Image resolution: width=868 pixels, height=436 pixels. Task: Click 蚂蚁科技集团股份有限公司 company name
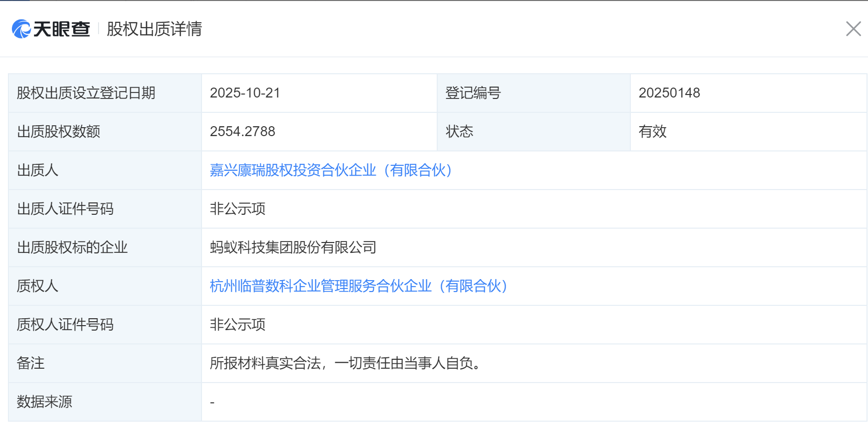click(x=293, y=247)
